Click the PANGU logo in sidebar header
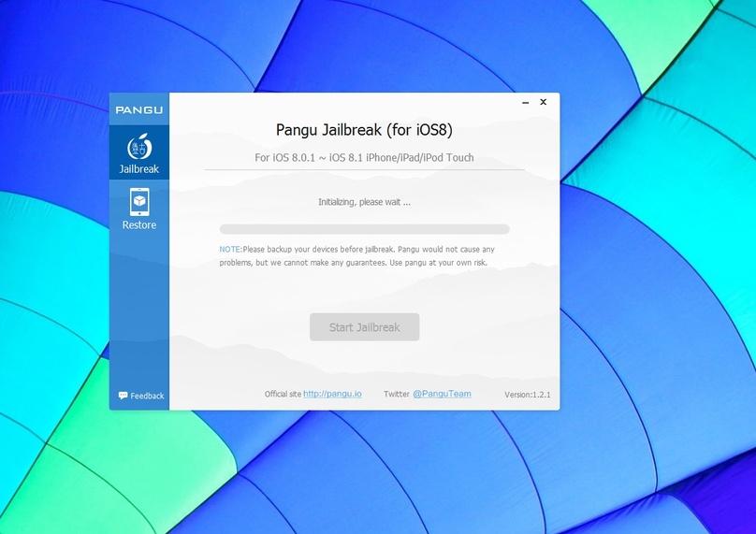The width and height of the screenshot is (756, 534). coord(138,109)
